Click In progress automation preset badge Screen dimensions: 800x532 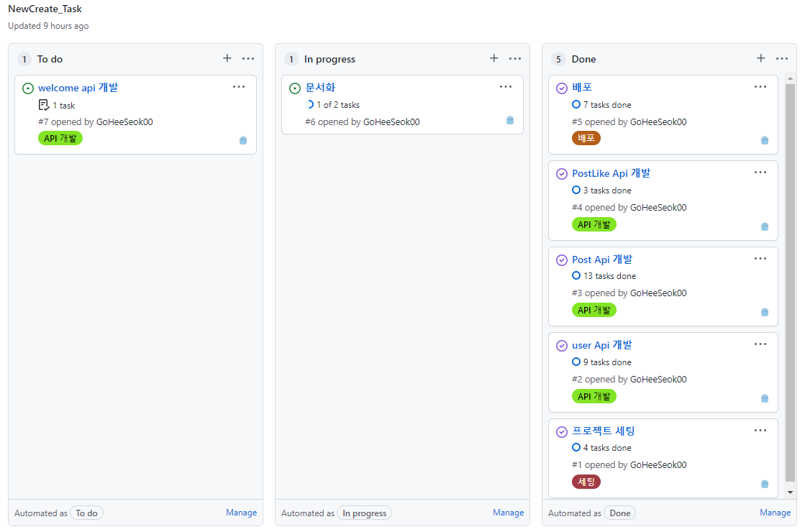point(364,513)
